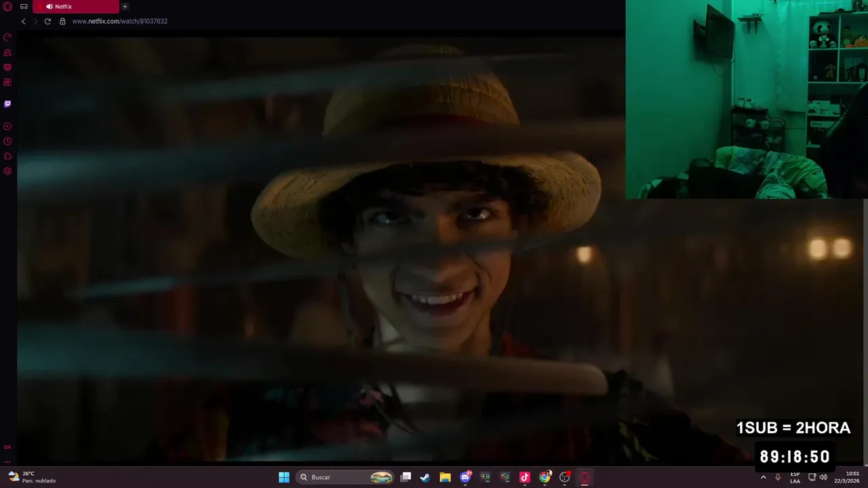Open the Opera GX main menu logo
Screen dimensions: 868x488
(7, 7)
